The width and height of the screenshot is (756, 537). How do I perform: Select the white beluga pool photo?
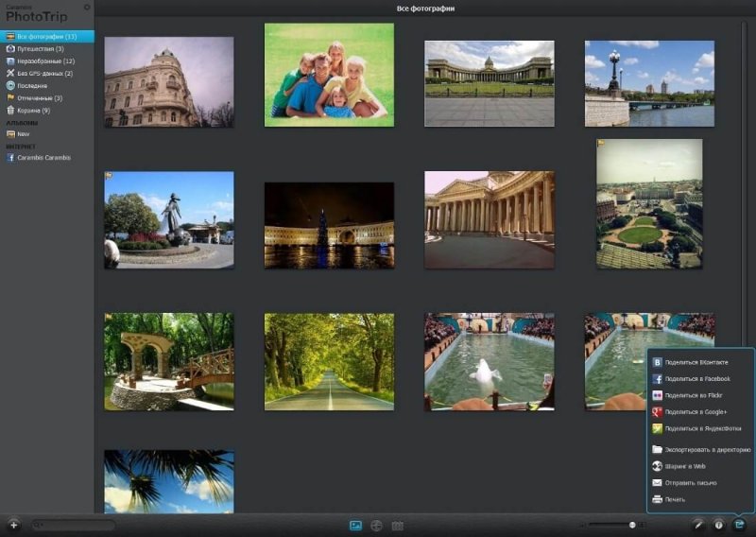[490, 362]
